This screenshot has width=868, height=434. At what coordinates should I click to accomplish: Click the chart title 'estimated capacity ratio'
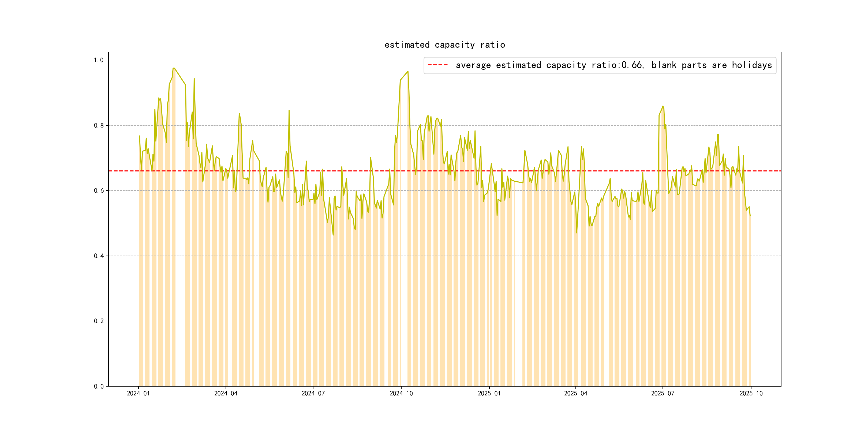[444, 45]
